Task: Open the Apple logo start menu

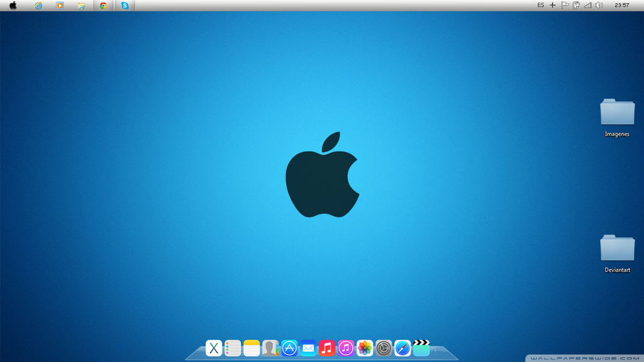Action: pyautogui.click(x=13, y=5)
